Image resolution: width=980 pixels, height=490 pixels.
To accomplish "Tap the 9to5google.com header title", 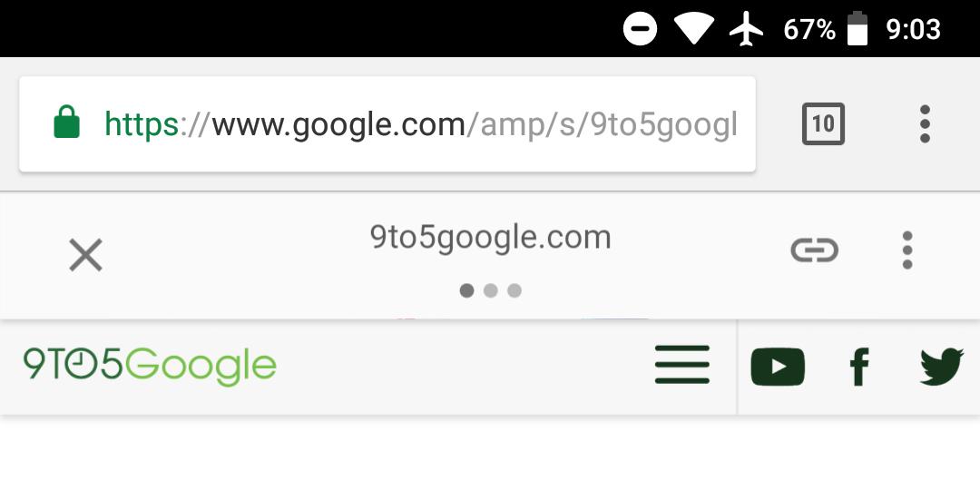I will 491,238.
